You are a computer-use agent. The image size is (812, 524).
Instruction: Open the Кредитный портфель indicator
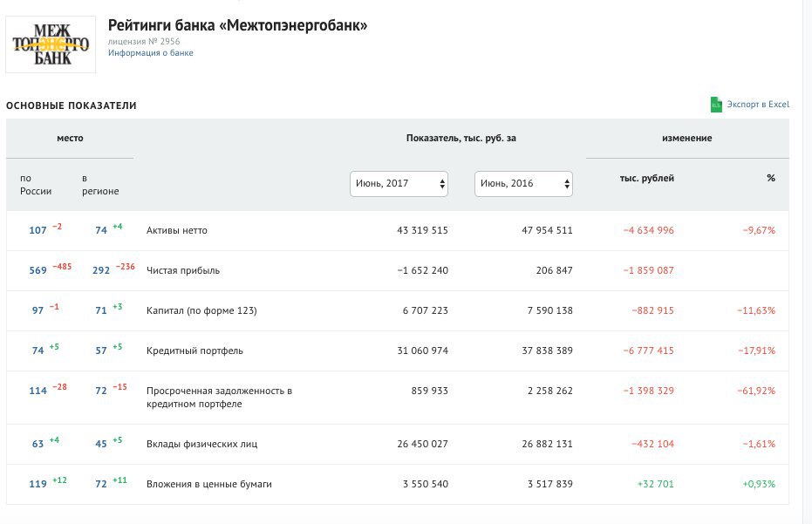point(194,350)
